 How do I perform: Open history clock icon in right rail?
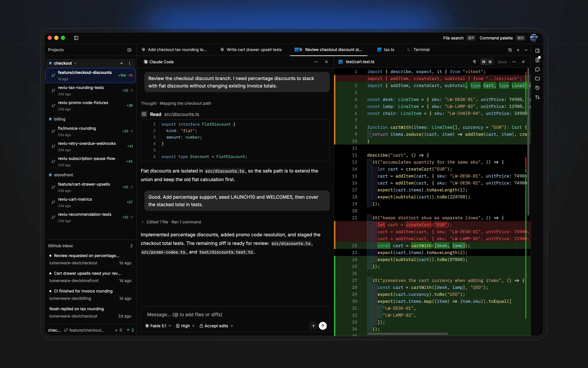[x=537, y=88]
